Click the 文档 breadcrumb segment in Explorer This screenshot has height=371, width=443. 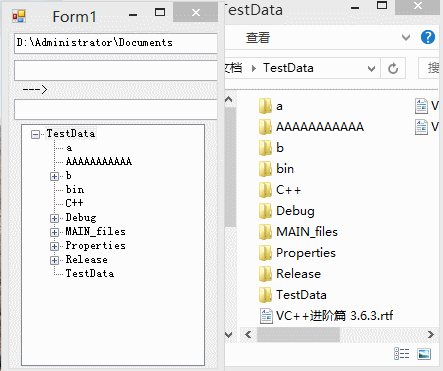233,68
